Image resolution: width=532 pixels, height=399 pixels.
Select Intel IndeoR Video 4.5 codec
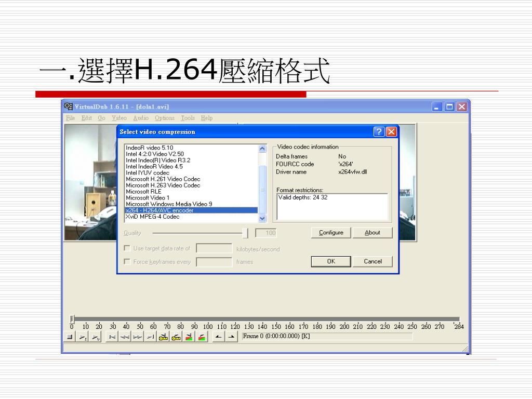pos(191,167)
